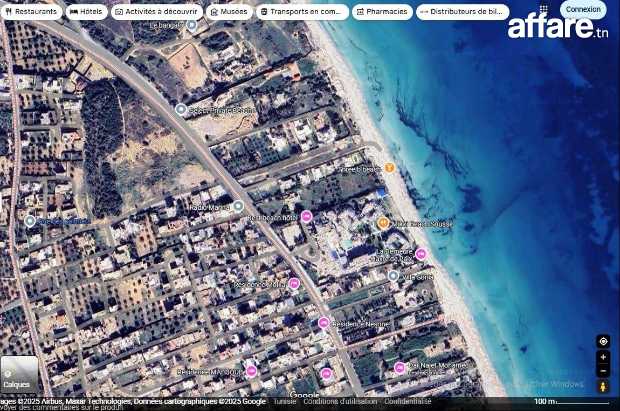
Task: Click the pink Résidence Nesrine hotel pin
Action: 324,323
